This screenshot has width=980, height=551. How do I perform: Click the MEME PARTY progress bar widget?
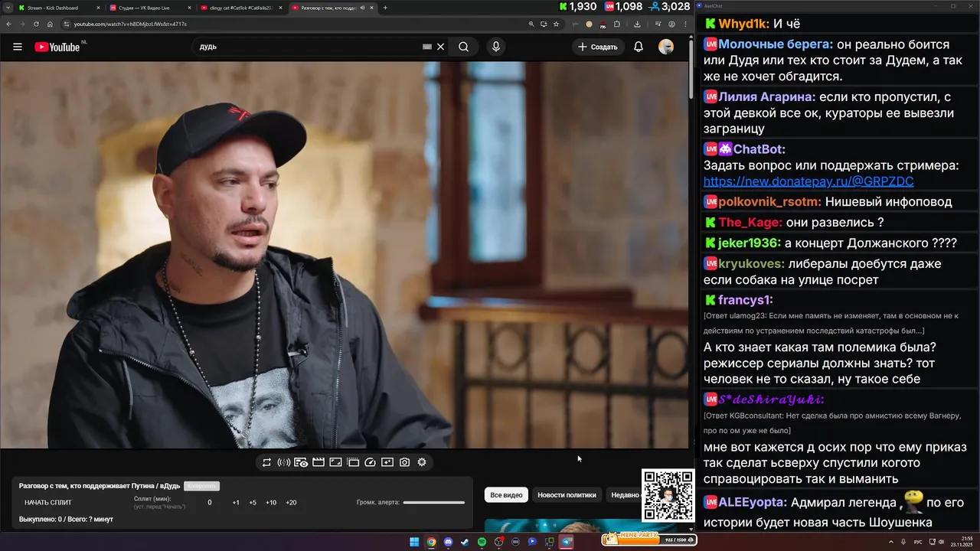tap(649, 540)
